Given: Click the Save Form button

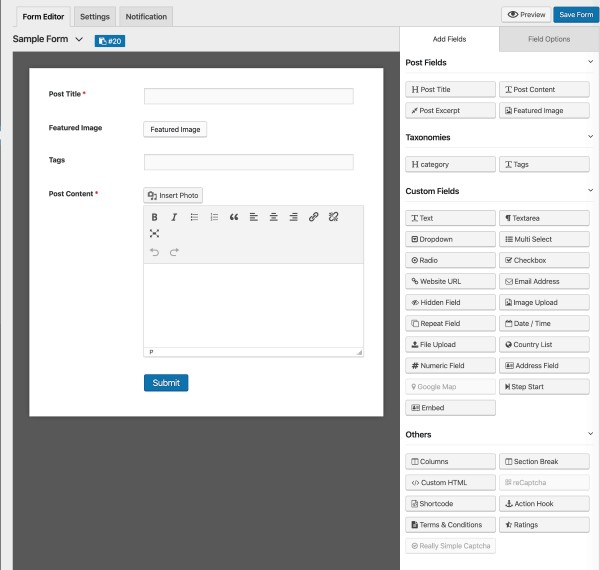Looking at the screenshot, I should click(x=576, y=15).
